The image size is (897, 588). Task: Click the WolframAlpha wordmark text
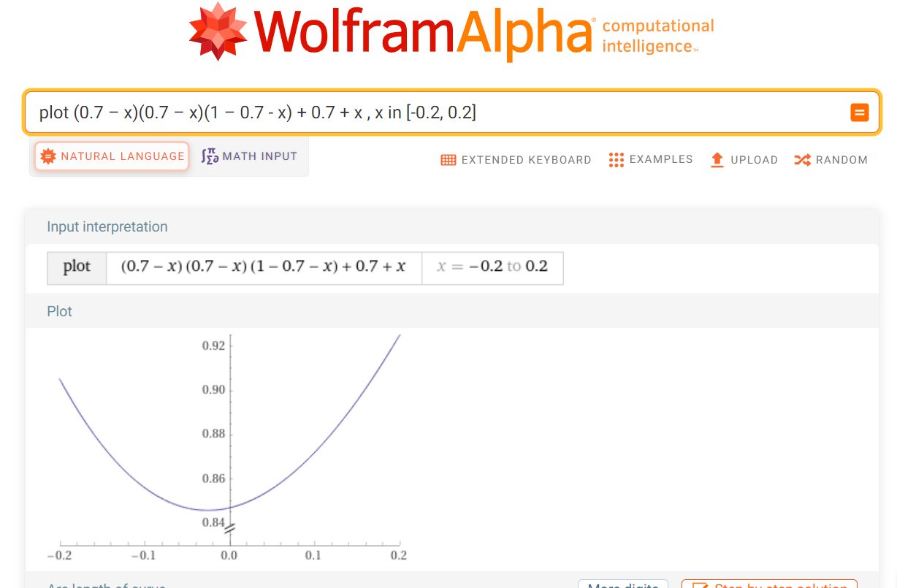pos(424,33)
